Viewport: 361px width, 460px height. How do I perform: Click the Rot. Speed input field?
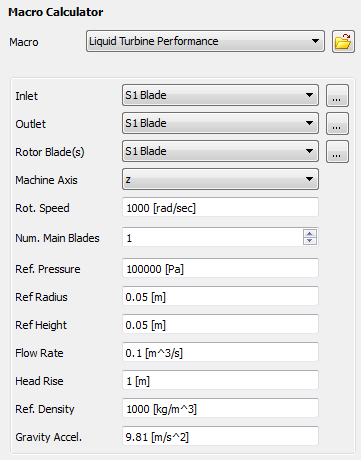(220, 207)
